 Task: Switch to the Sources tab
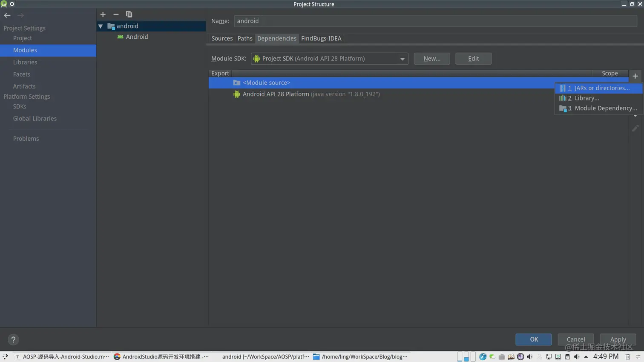point(222,39)
